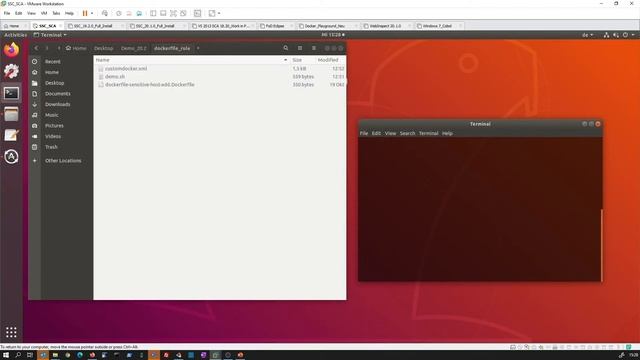The image size is (640, 360).
Task: Open Terminal window's Terminal menu
Action: click(429, 133)
